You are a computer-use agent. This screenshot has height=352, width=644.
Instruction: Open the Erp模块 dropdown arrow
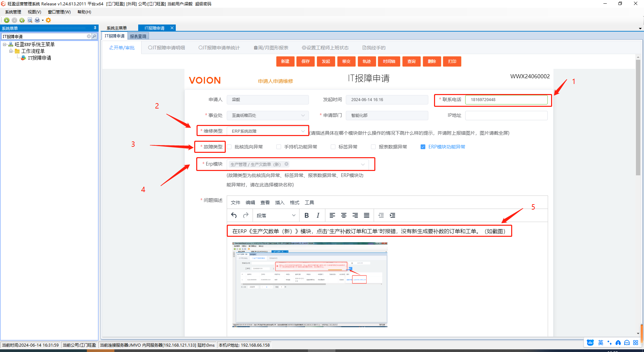(x=363, y=164)
